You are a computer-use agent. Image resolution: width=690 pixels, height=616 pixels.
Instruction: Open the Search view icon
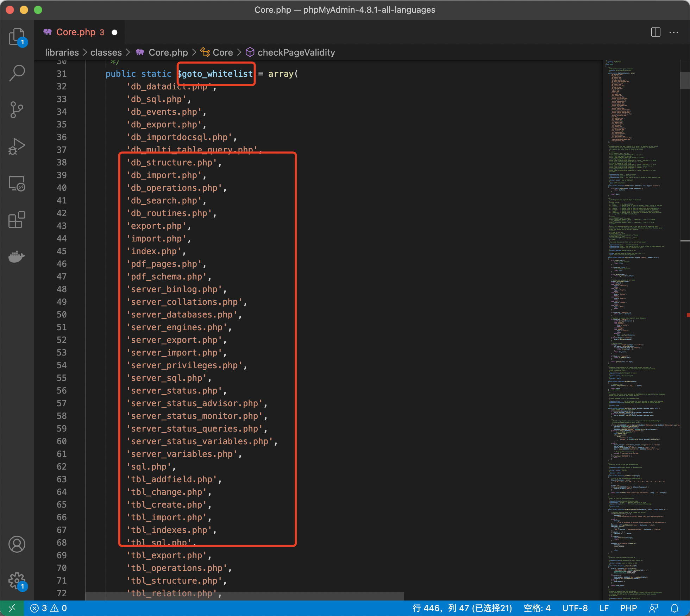pyautogui.click(x=17, y=73)
